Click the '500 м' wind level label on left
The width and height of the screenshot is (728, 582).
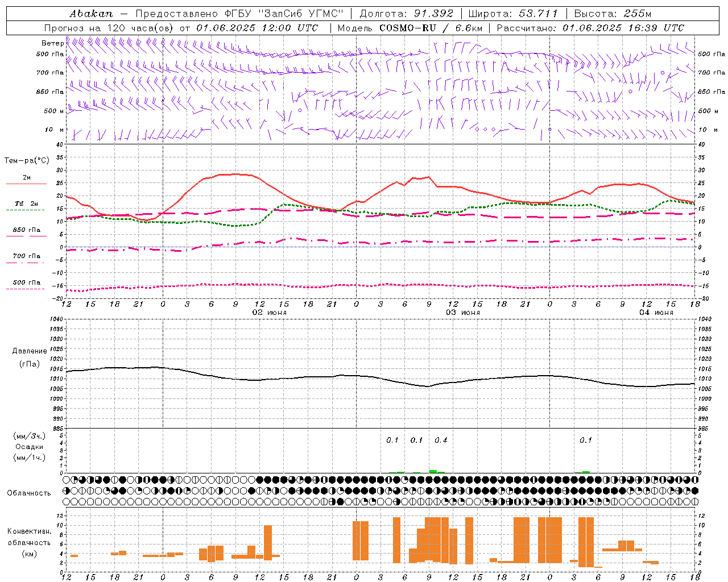click(x=54, y=111)
